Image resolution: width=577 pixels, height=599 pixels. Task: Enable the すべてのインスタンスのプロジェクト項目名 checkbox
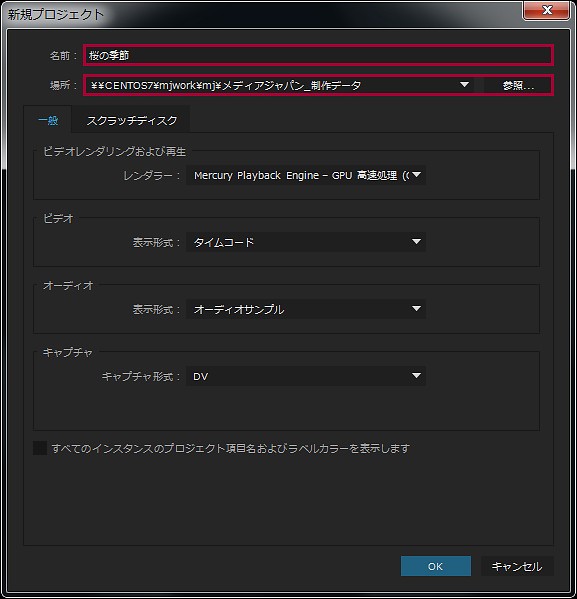[x=40, y=448]
